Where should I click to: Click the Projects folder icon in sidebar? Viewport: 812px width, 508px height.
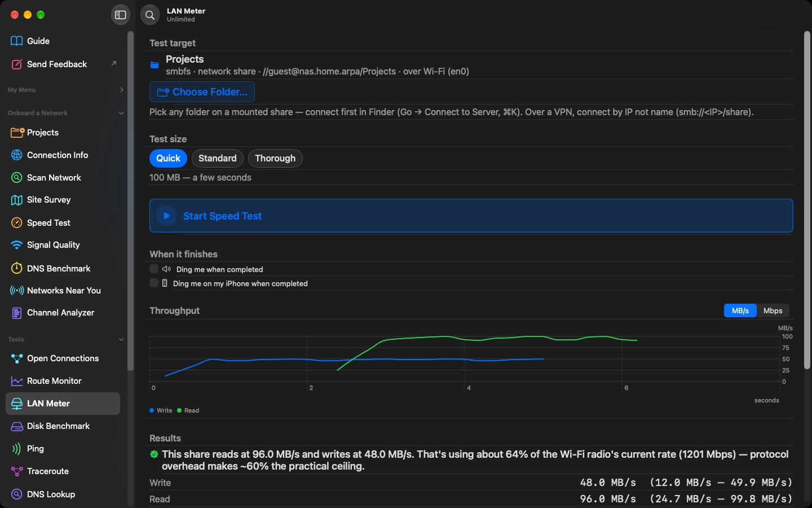click(x=17, y=133)
